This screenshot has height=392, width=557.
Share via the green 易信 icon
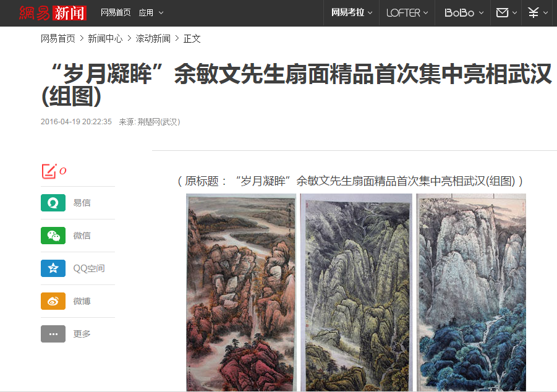(53, 203)
